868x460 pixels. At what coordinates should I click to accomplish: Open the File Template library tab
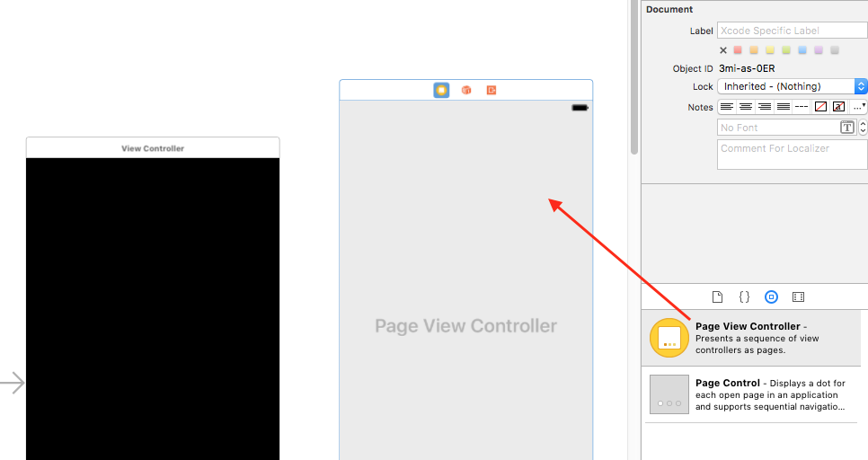tap(717, 297)
